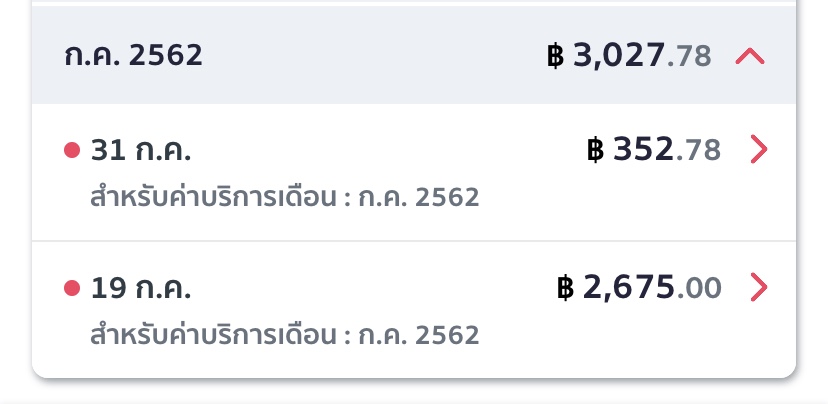
Task: Click the .78 decimals of the monthly total
Action: (689, 57)
